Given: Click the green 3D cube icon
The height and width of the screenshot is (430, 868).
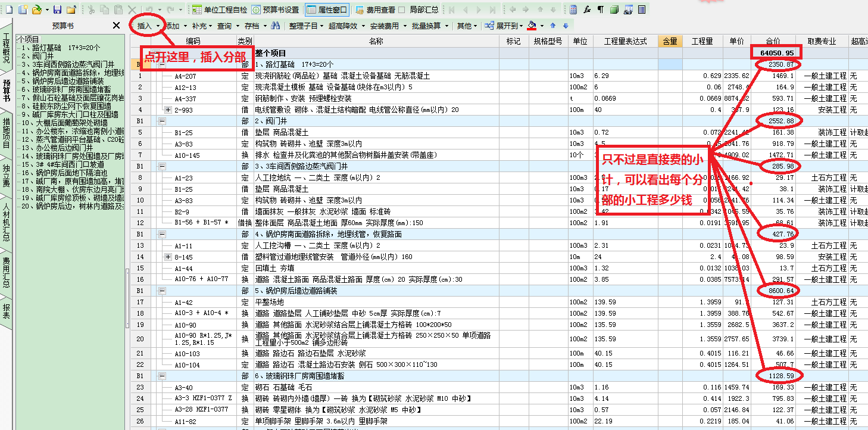Looking at the screenshot, I should click(614, 10).
